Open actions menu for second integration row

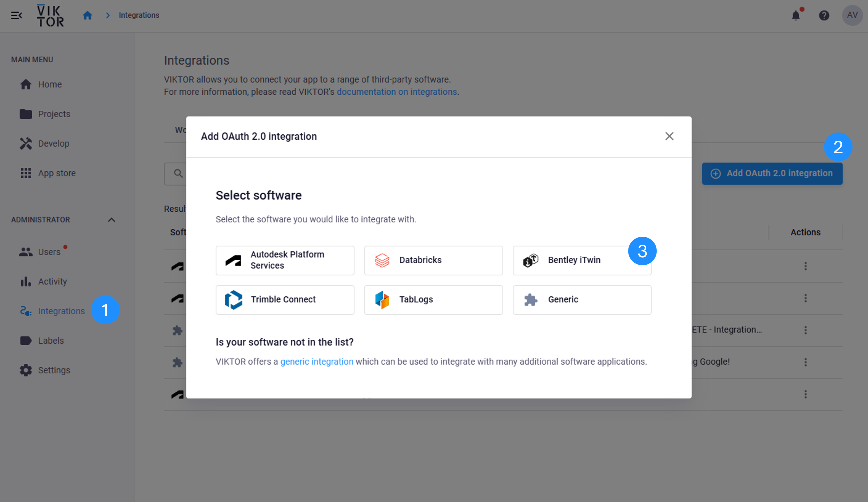(x=805, y=298)
